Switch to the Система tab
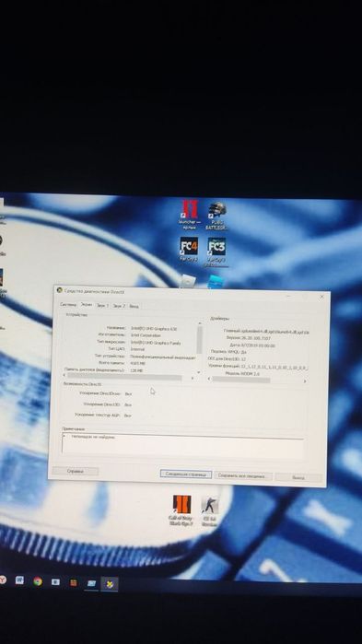 (68, 305)
